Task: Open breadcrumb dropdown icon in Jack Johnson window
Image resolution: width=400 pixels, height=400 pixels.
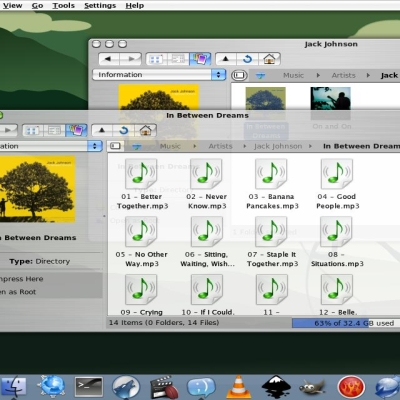Action: [x=260, y=76]
